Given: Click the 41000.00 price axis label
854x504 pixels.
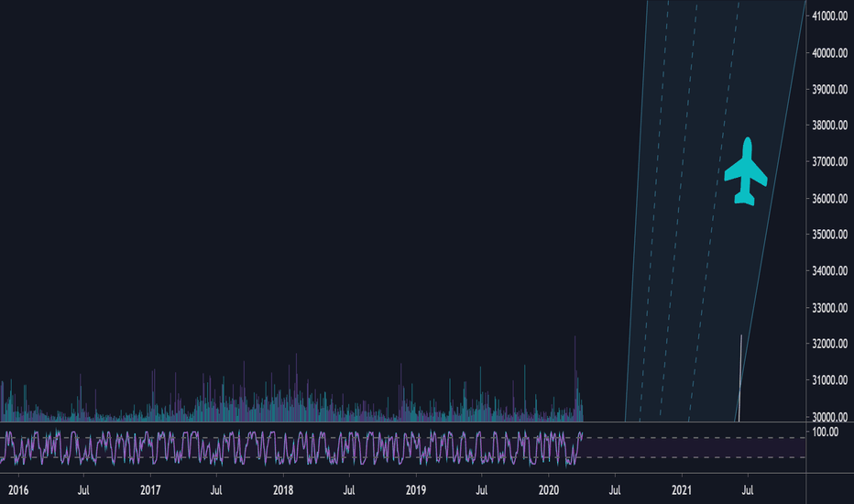Looking at the screenshot, I should 829,16.
